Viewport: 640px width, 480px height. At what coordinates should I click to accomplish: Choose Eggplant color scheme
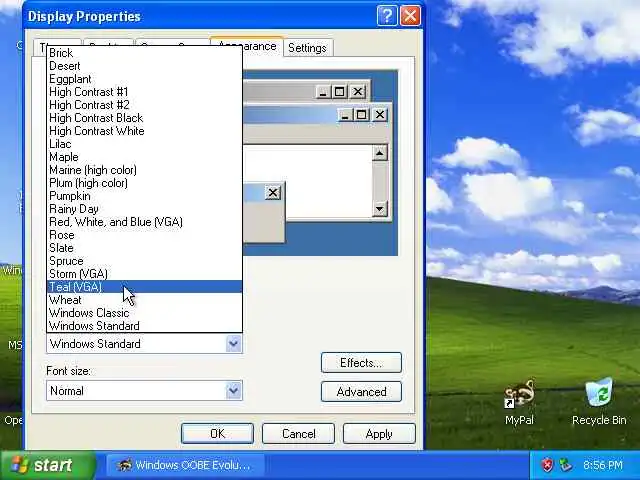click(x=144, y=79)
